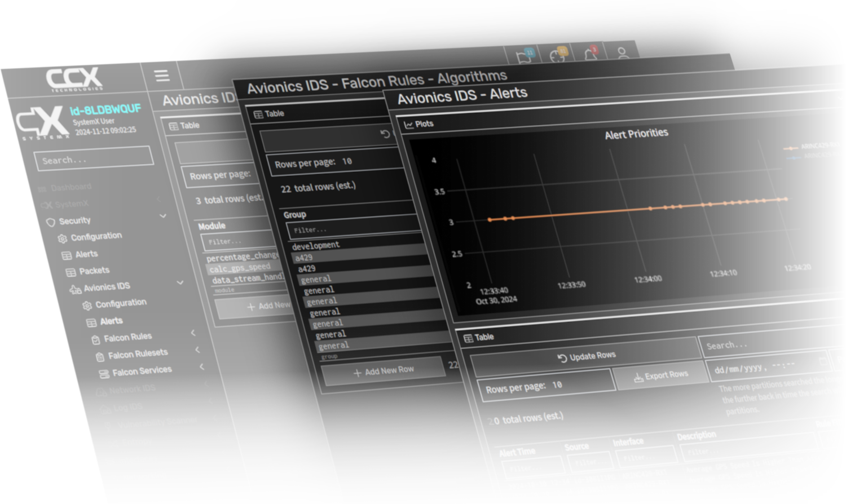Open the crosshair target icon in header
The width and height of the screenshot is (846, 504).
558,55
